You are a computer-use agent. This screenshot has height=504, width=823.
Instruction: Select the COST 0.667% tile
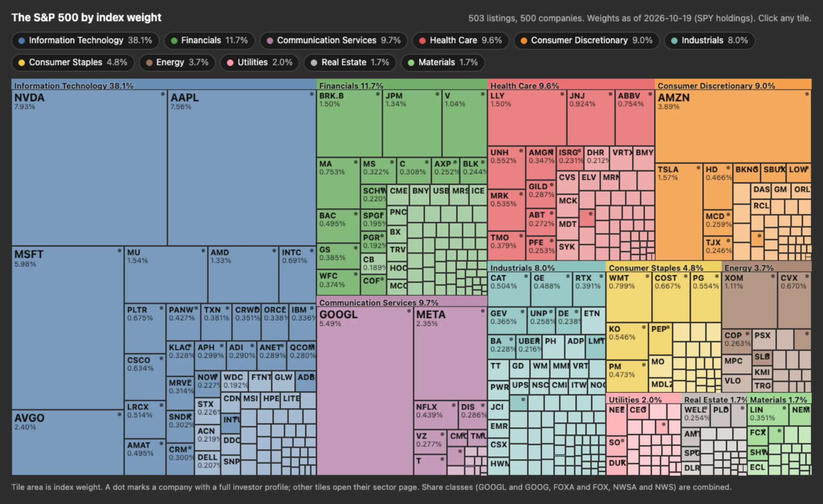[x=671, y=297]
